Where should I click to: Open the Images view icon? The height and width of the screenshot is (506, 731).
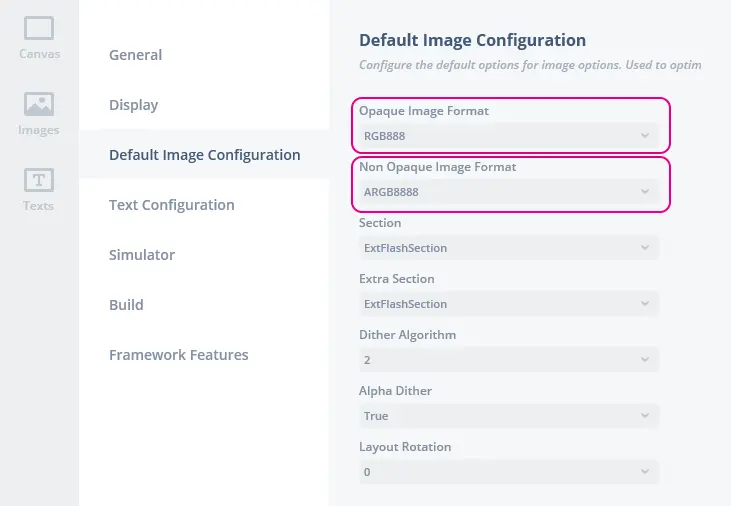pos(39,113)
